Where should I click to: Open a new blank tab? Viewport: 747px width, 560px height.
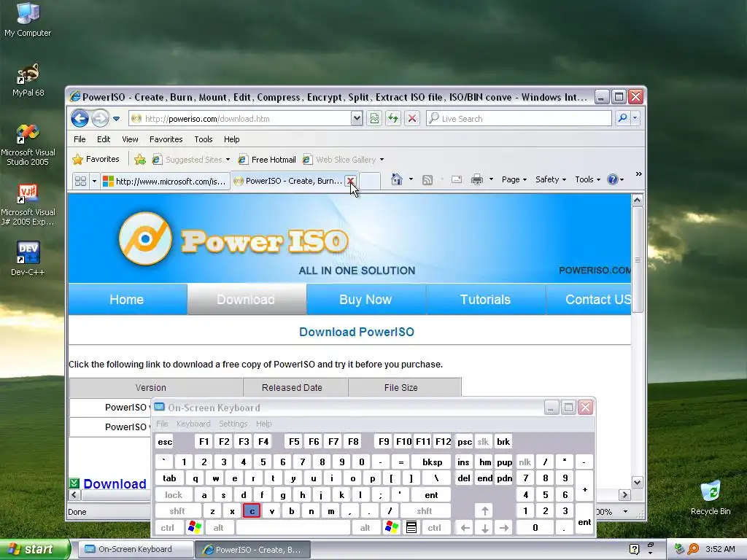370,181
